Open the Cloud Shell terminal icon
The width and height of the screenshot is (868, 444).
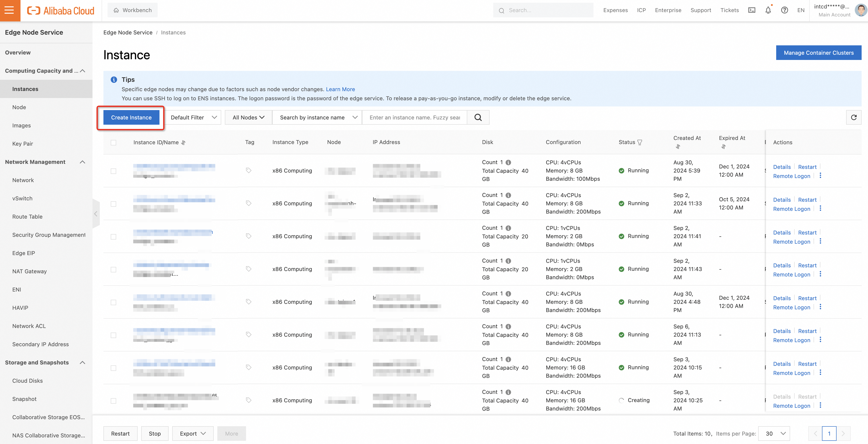[752, 10]
